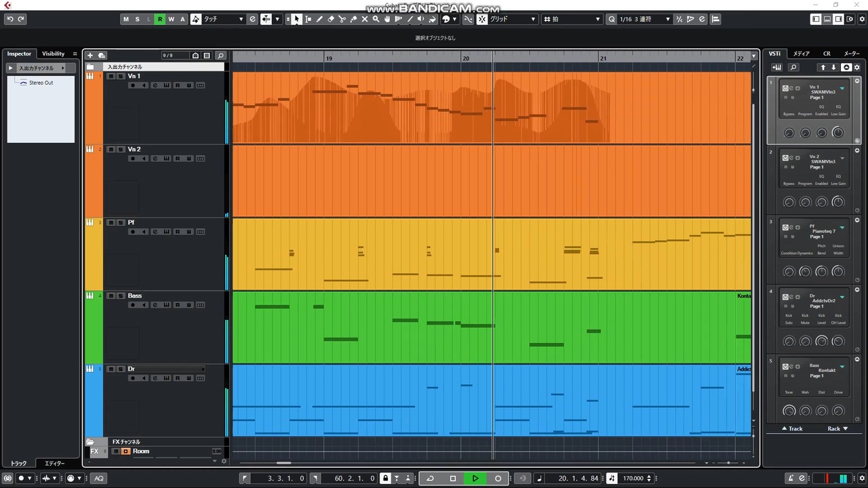The width and height of the screenshot is (868, 488).
Task: Select the Zoom magnifier tool
Action: click(376, 19)
